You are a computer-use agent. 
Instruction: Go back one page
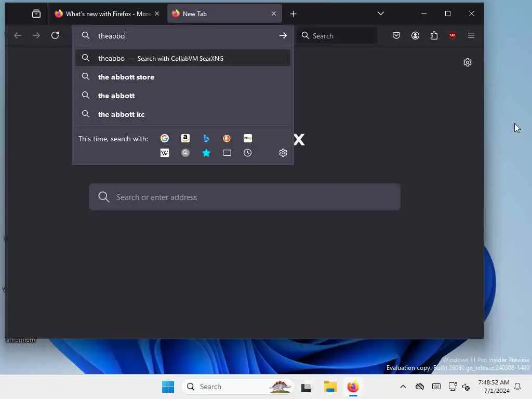coord(18,35)
